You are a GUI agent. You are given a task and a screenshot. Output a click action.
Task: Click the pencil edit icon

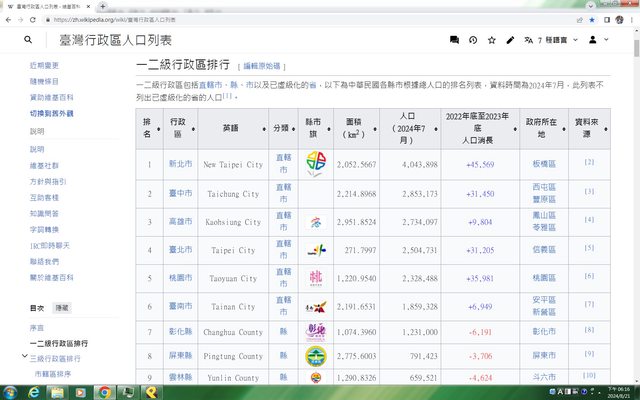pyautogui.click(x=510, y=40)
